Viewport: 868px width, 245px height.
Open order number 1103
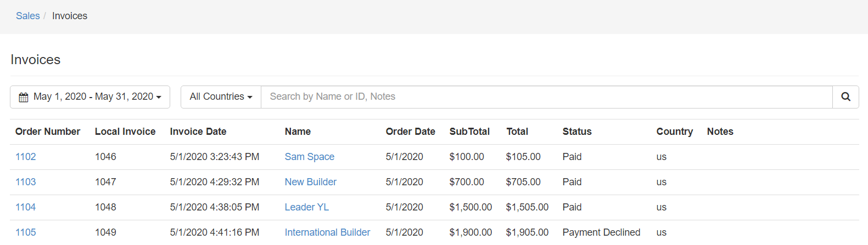click(x=25, y=182)
